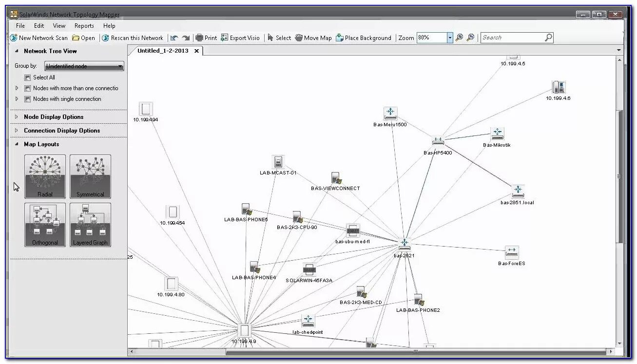Open the View menu

pos(59,26)
